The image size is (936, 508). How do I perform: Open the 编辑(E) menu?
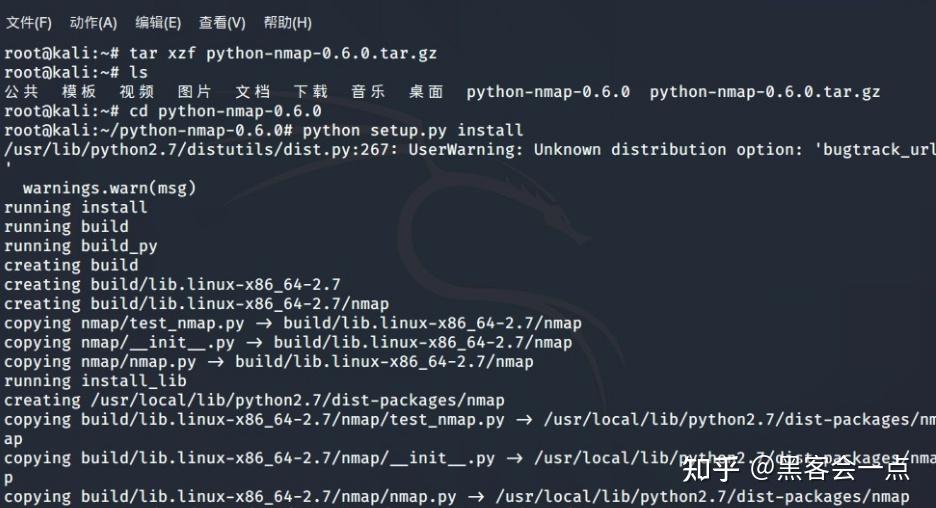(158, 23)
